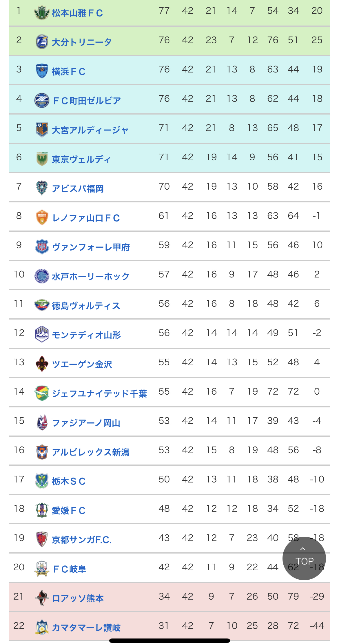
Task: Open the 徳島ヴォルティス team link
Action: click(x=86, y=306)
